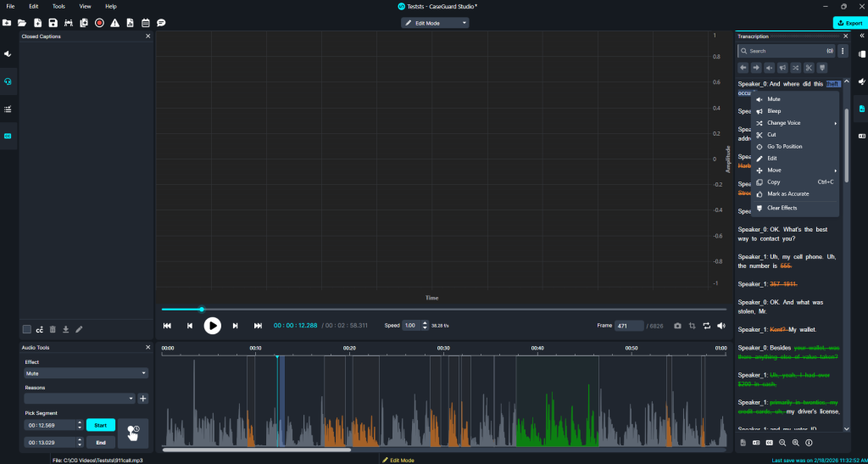Click the Export button
Viewport: 868px width, 464px height.
849,23
